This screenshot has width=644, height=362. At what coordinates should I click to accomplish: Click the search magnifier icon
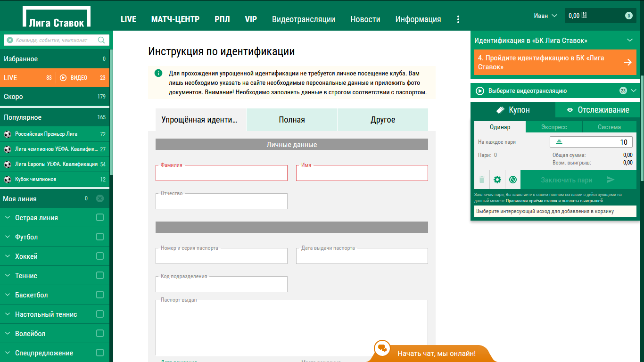[x=101, y=40]
